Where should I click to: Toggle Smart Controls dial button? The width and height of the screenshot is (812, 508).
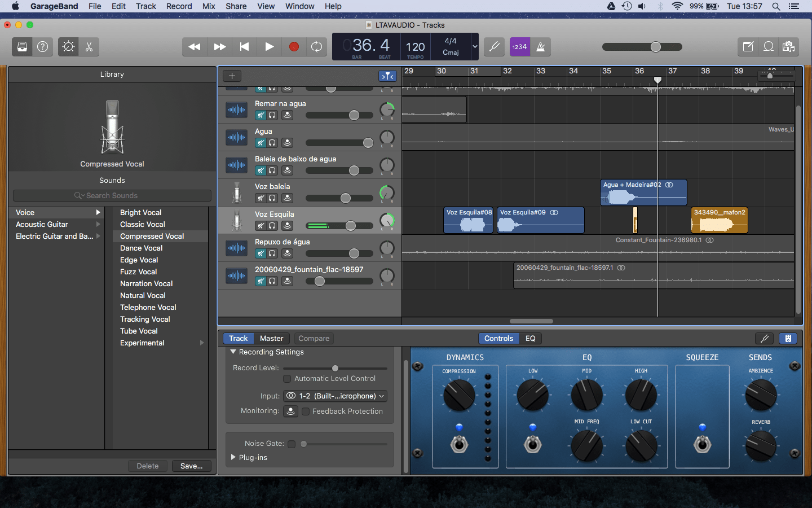[68, 47]
